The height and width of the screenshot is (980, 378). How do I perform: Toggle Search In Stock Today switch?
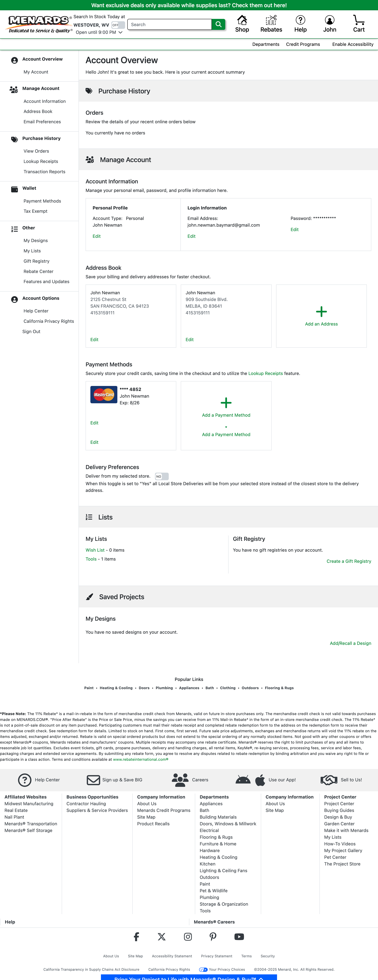(x=118, y=25)
